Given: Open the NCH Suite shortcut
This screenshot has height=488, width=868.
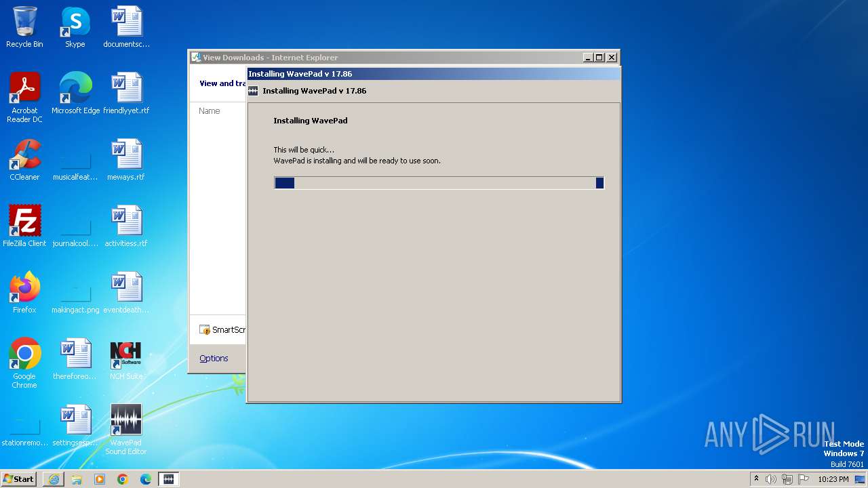Looking at the screenshot, I should pos(126,359).
